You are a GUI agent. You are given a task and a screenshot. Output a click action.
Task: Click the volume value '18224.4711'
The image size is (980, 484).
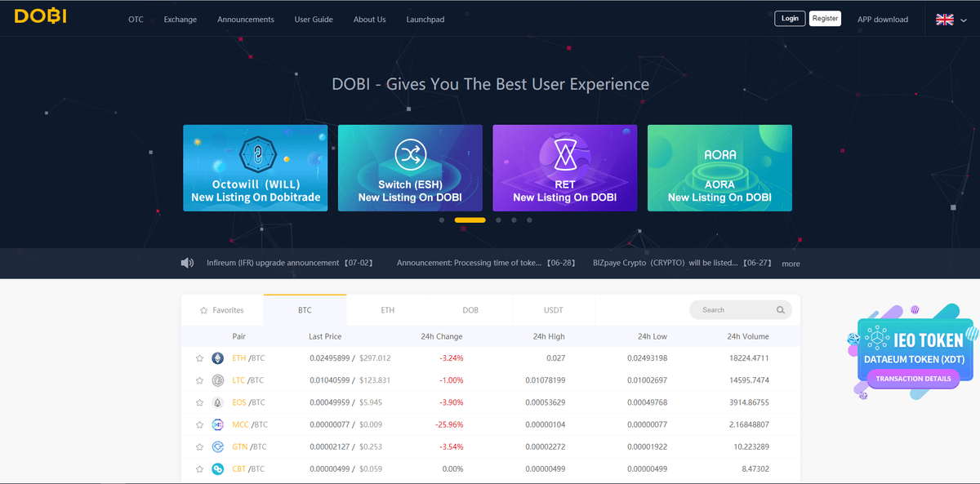(748, 358)
